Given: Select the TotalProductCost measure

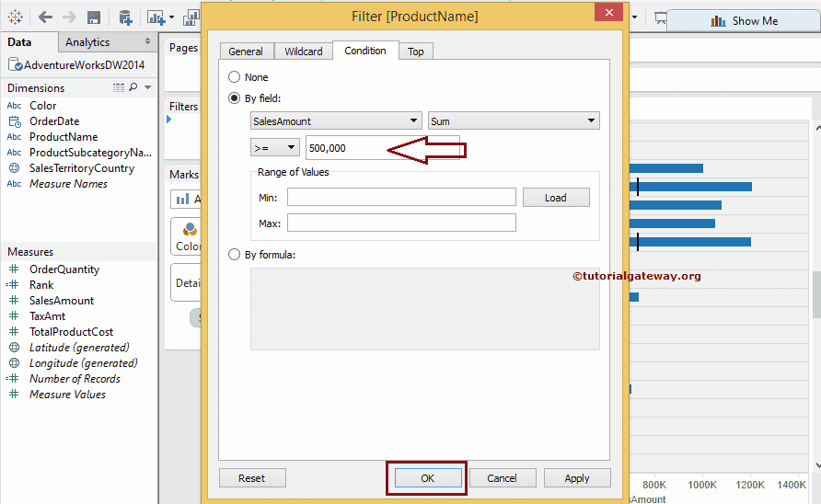Looking at the screenshot, I should 71,332.
